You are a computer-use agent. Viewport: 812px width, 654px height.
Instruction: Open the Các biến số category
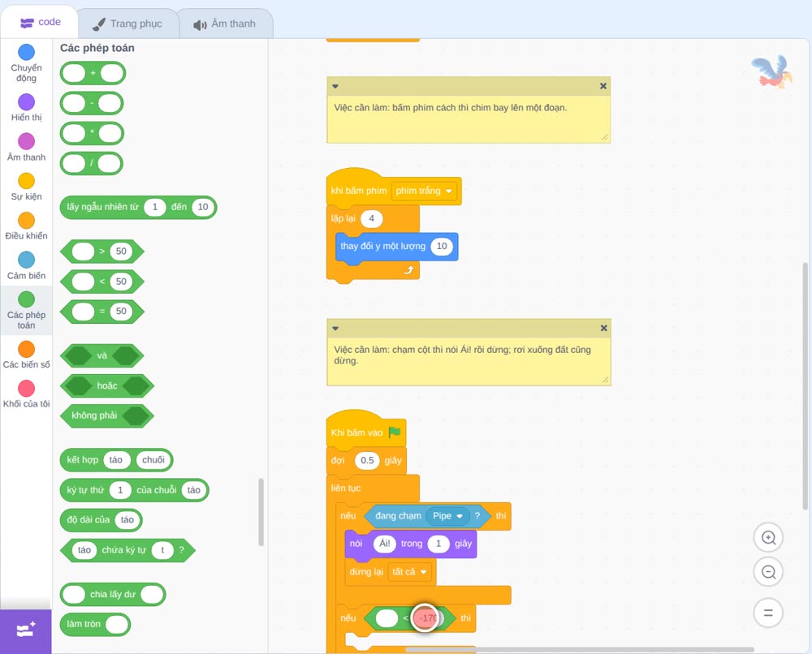pos(26,355)
